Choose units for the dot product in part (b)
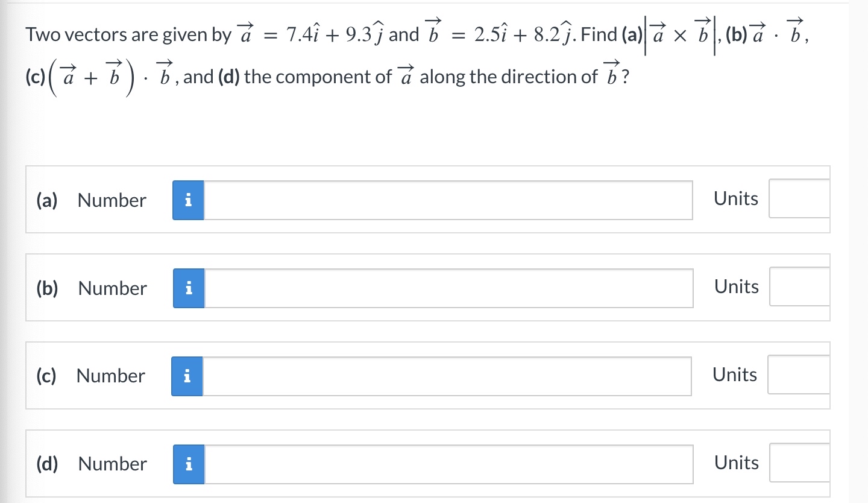The image size is (868, 503). point(802,288)
